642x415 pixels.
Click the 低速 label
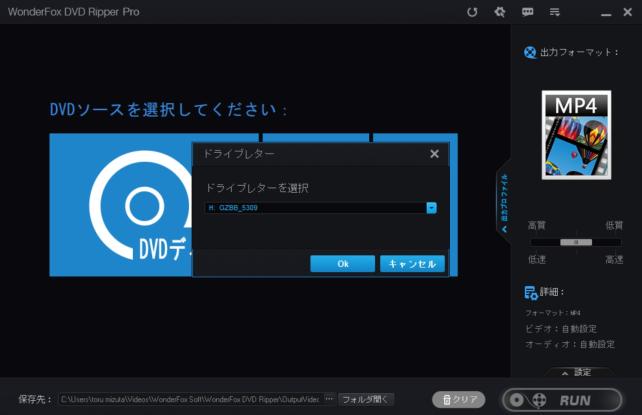[x=537, y=259]
